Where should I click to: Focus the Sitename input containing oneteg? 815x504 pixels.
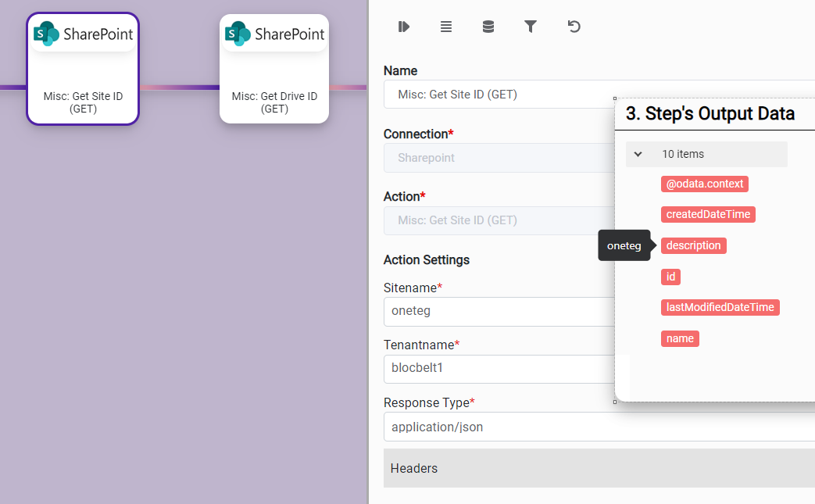pyautogui.click(x=499, y=311)
